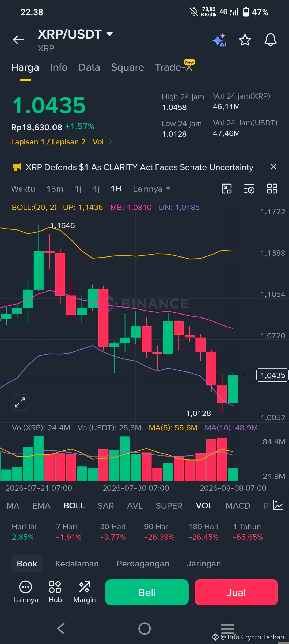The image size is (289, 644).
Task: Open the chart drawing tools icon
Action: (227, 189)
